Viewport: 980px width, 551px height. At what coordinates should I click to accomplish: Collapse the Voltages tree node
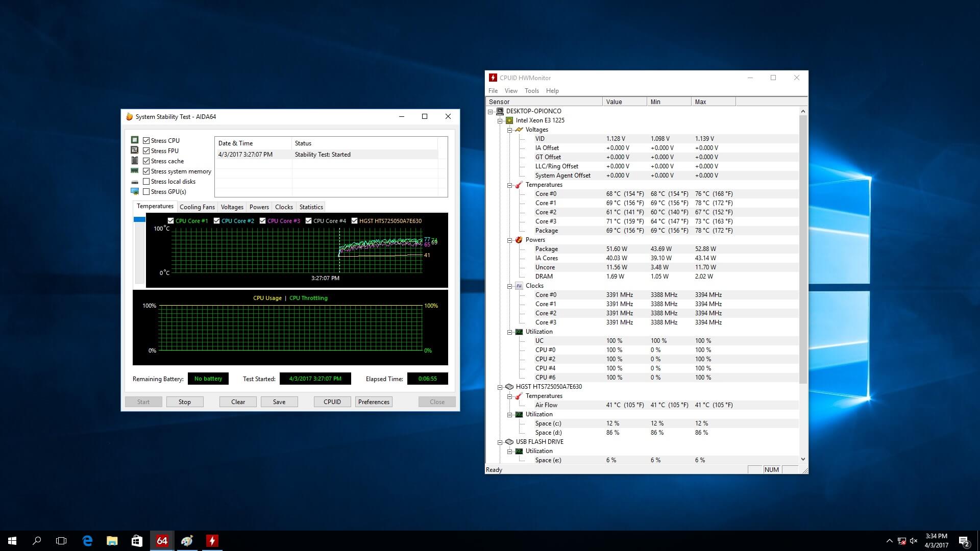(x=509, y=130)
